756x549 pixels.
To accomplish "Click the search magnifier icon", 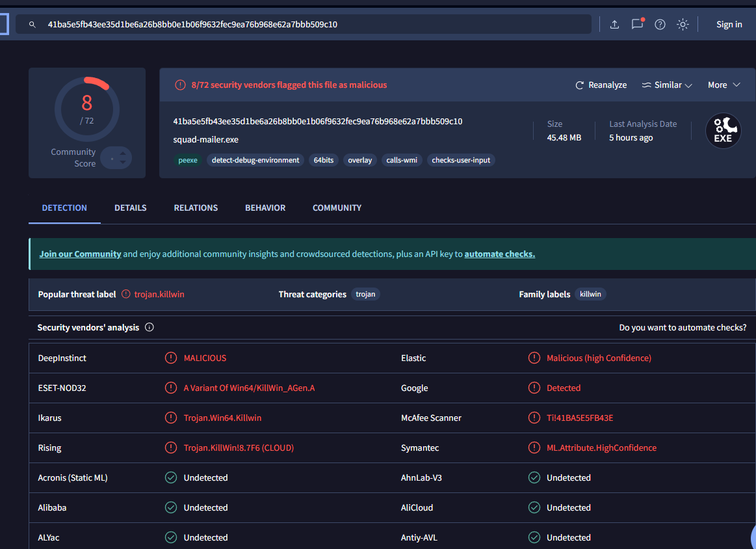I will pos(33,24).
